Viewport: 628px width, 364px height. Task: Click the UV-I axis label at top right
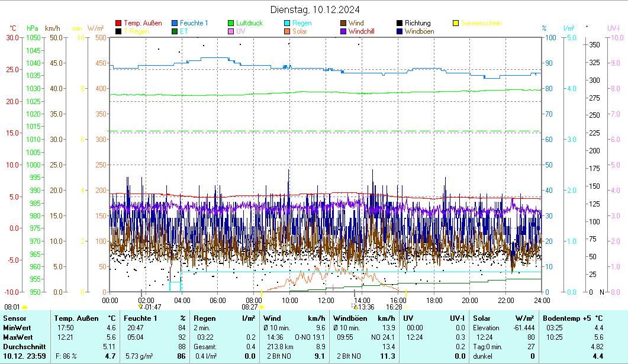coord(613,28)
